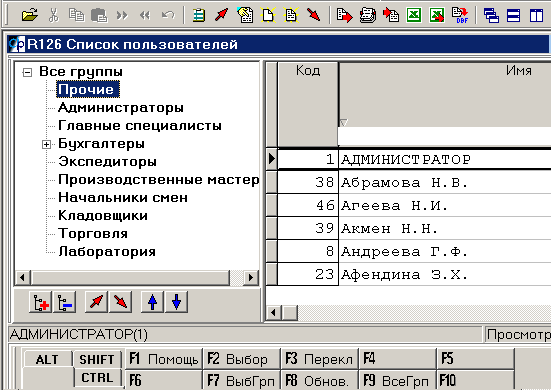Click the red arrow into document icon
This screenshot has height=390, width=551.
pos(391,15)
